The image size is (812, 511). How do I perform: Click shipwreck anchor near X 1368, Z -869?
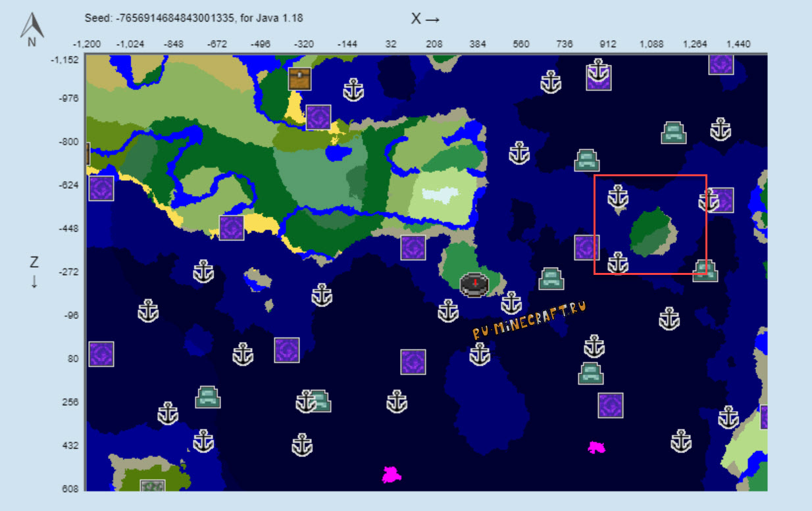(721, 129)
